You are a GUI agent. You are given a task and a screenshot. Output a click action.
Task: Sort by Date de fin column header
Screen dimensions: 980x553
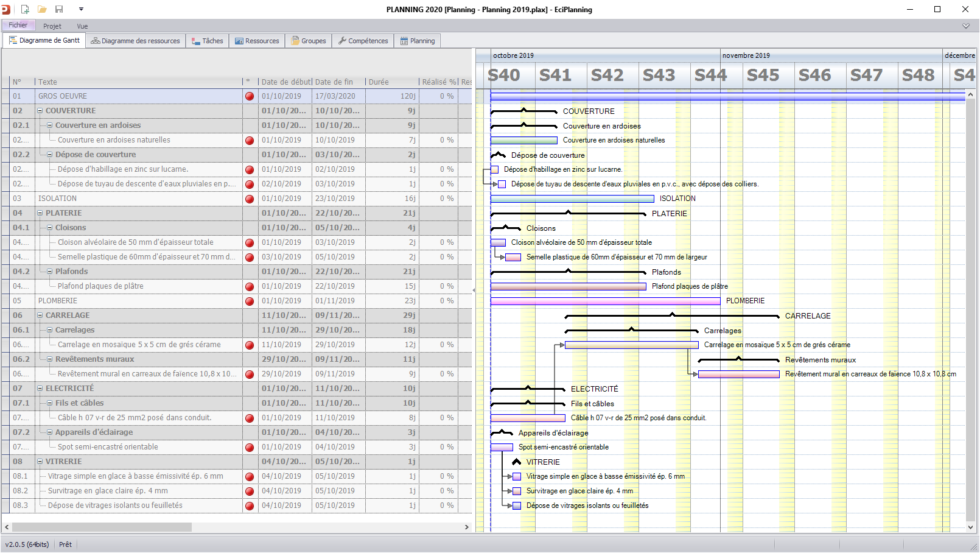[x=338, y=82]
